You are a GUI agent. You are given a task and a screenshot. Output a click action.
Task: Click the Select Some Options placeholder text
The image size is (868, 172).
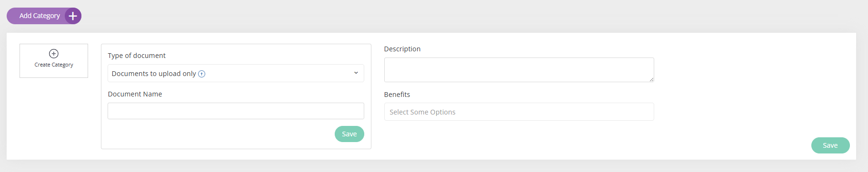422,112
